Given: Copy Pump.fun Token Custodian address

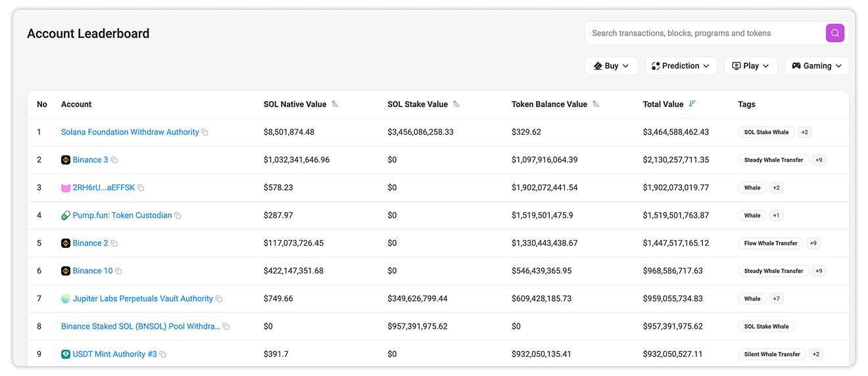Looking at the screenshot, I should pos(178,216).
